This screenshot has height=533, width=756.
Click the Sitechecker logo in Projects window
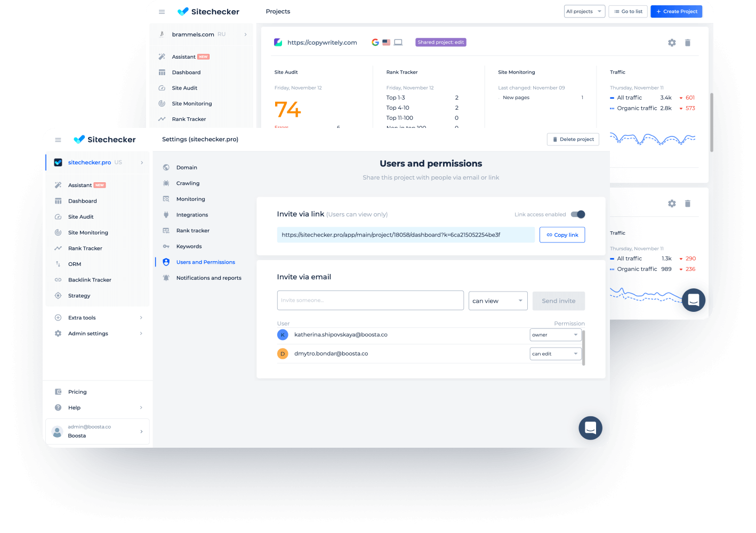tap(208, 12)
